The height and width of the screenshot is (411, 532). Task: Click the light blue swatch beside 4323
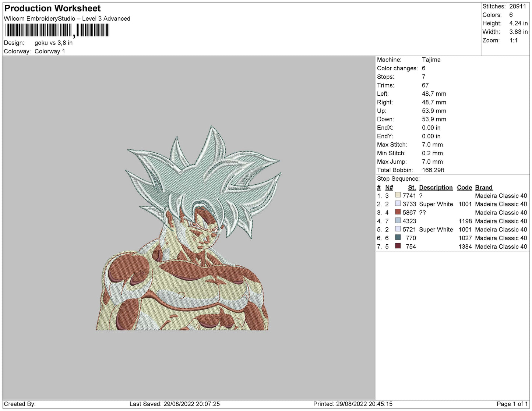click(x=398, y=220)
